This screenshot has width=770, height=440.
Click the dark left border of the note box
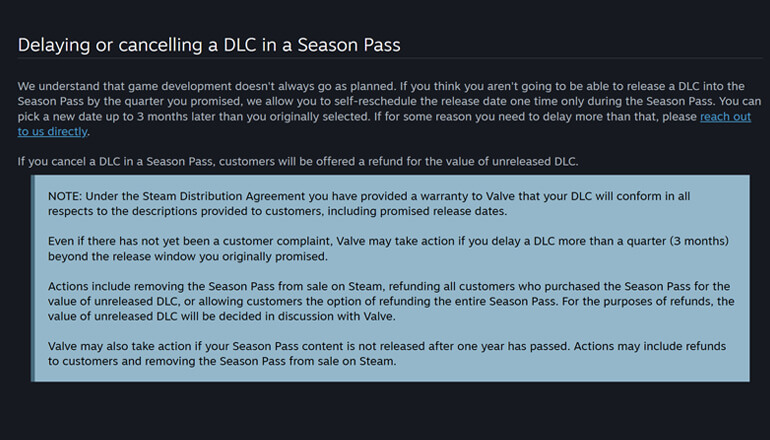(33, 278)
